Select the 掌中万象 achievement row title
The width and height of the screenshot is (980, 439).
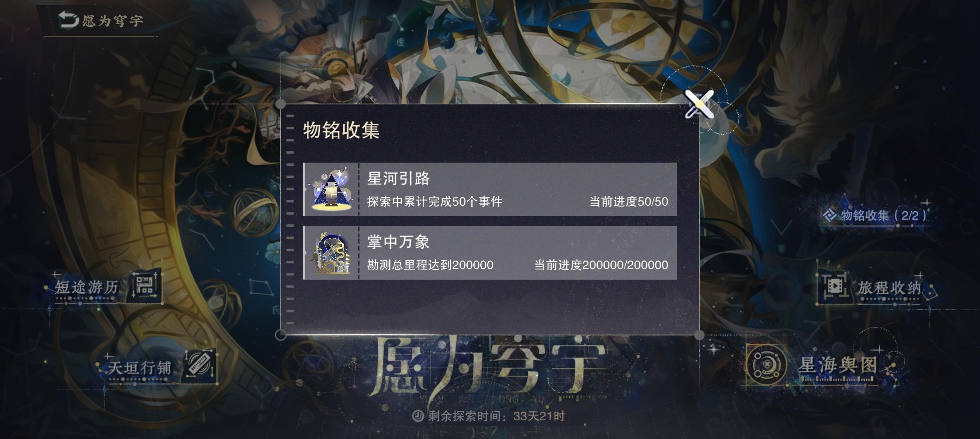click(x=398, y=242)
